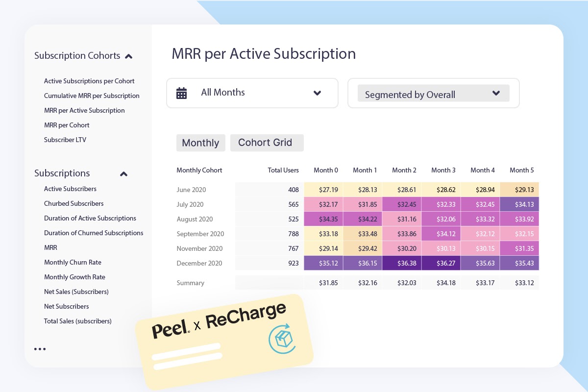Select Subscriber LTV in sidebar

click(65, 140)
